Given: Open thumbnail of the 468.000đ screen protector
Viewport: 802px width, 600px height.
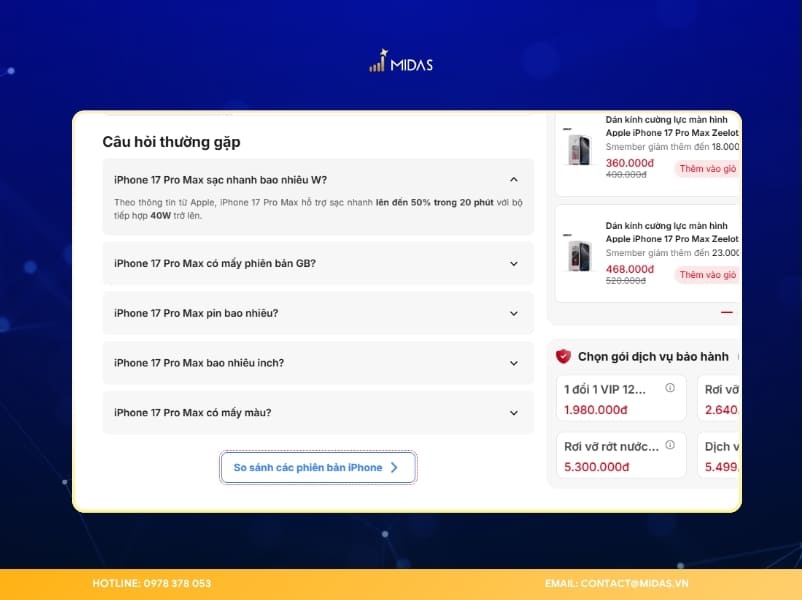Looking at the screenshot, I should point(578,255).
